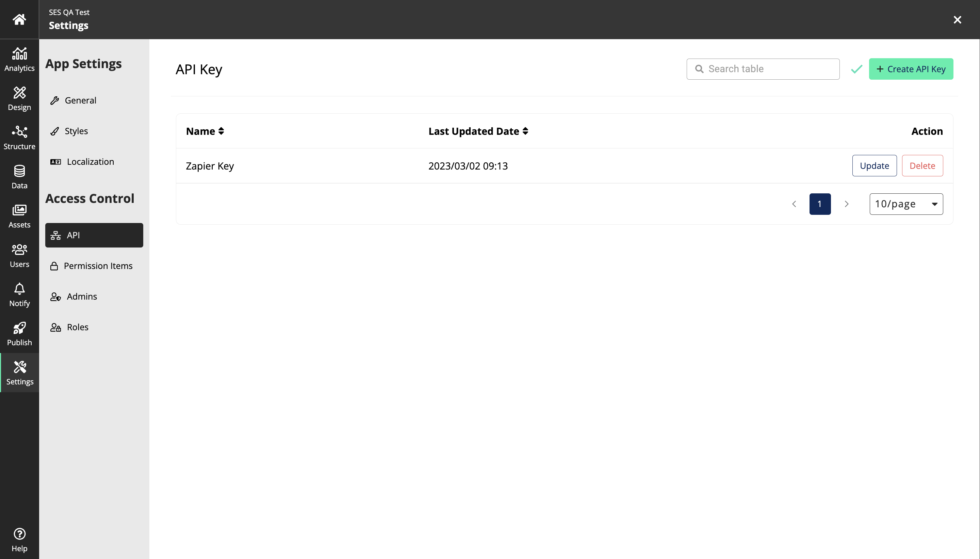Open Permission Items page
Screen dimensions: 980x559
(94, 266)
